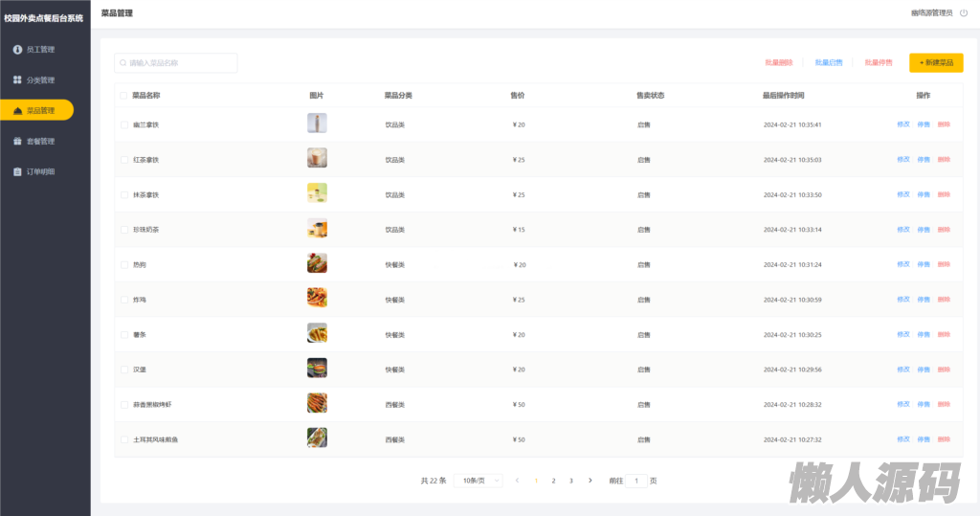
Task: Click the 薯条 dish thumbnail
Action: (317, 333)
